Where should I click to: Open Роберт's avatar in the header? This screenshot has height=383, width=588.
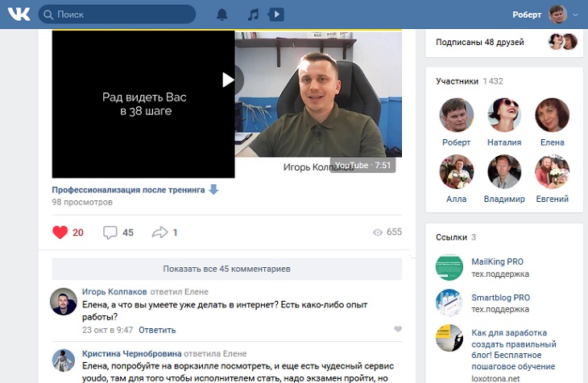557,14
